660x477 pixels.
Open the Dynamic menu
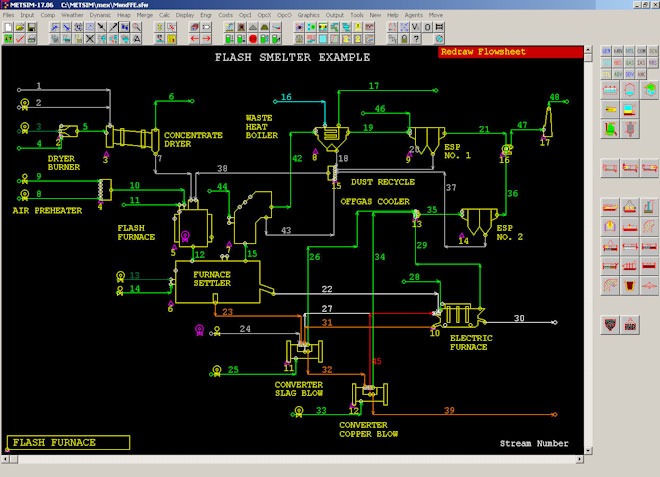click(x=100, y=15)
